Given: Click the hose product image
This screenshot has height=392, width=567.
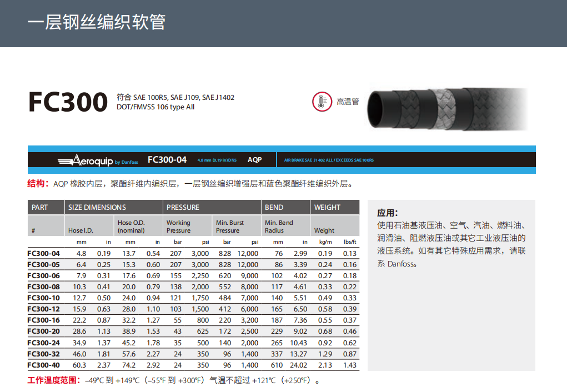Looking at the screenshot, I should [x=447, y=108].
